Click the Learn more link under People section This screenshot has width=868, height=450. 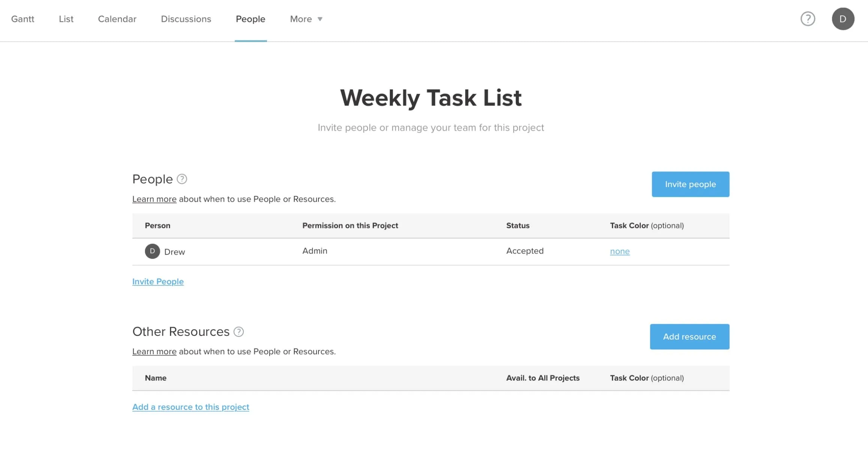coord(154,199)
